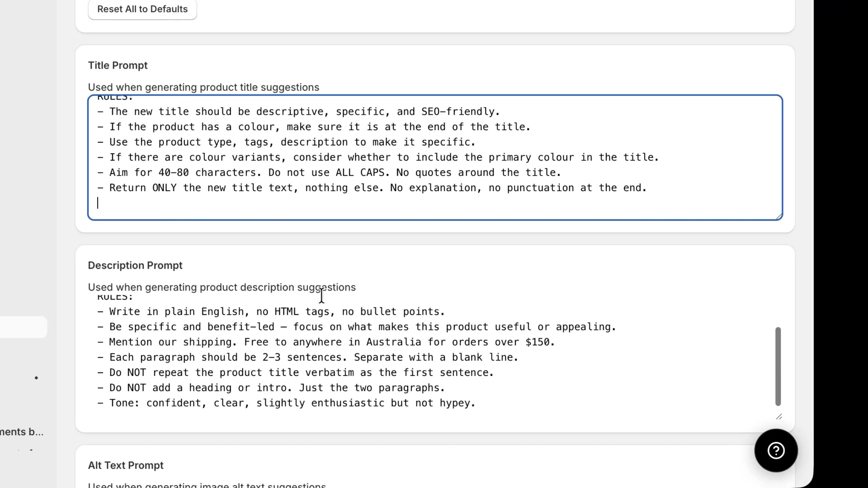Screen dimensions: 868x488
Task: Select the truncated sidebar item ending 'ments b...'
Action: (x=22, y=432)
